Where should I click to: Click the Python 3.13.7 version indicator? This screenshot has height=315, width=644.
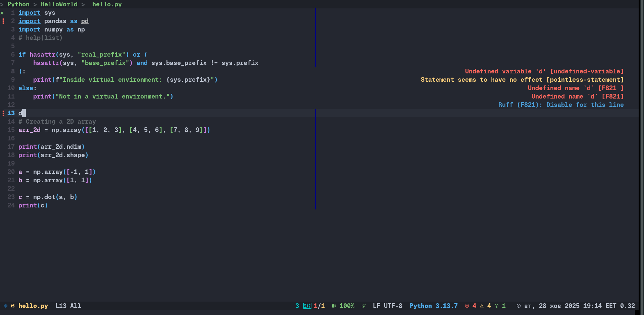(433, 306)
